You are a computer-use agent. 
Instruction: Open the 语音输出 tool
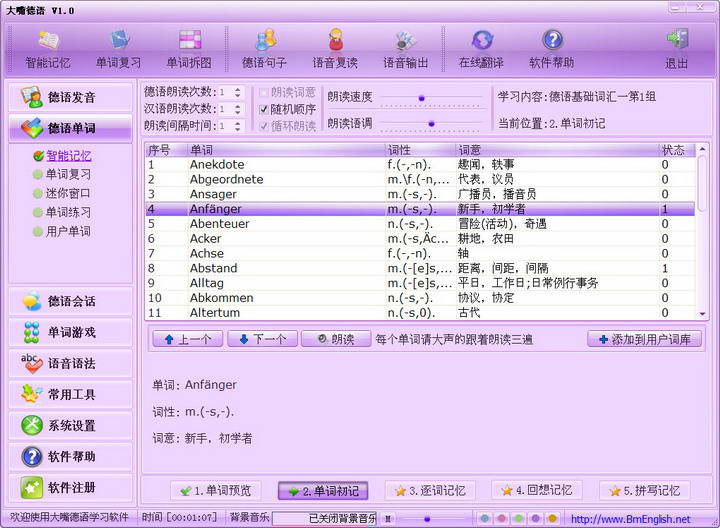405,48
